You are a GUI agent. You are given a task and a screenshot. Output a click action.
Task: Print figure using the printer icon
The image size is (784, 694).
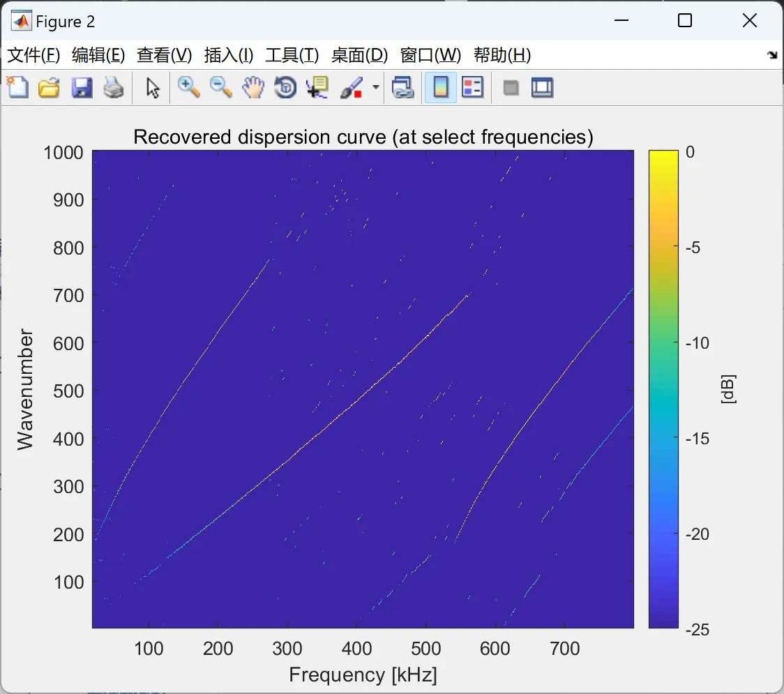tap(114, 87)
